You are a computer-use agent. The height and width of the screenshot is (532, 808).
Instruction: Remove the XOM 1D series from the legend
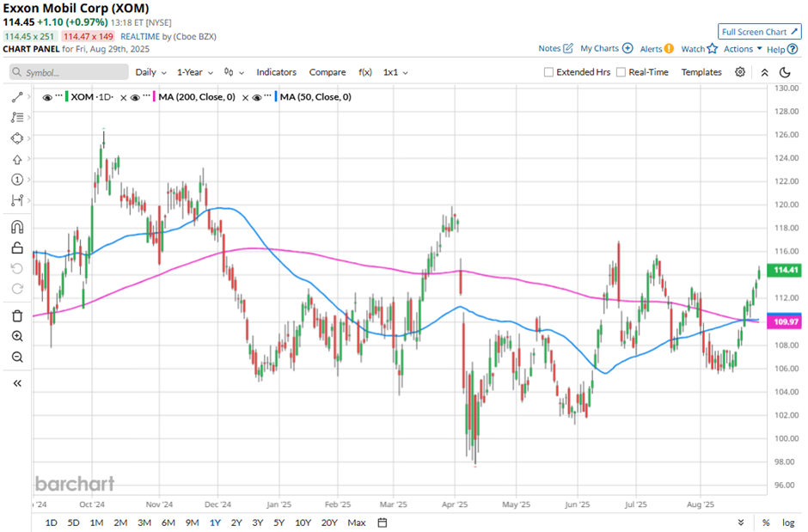[123, 97]
